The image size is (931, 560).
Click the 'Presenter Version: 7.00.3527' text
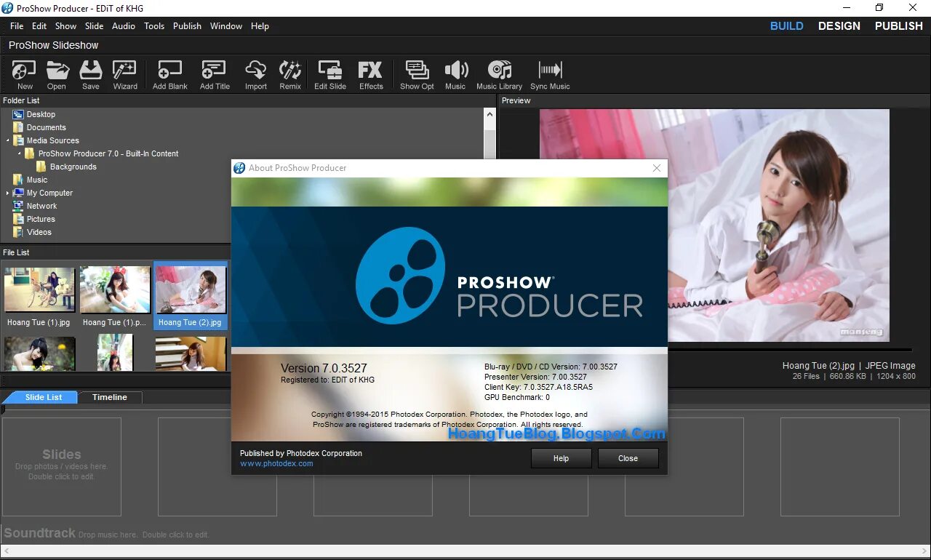(x=535, y=377)
